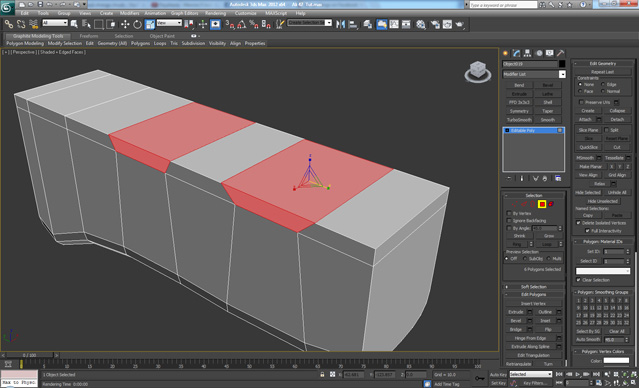This screenshot has height=388, width=639.
Task: Open the Graph Editors menu
Action: [x=185, y=13]
